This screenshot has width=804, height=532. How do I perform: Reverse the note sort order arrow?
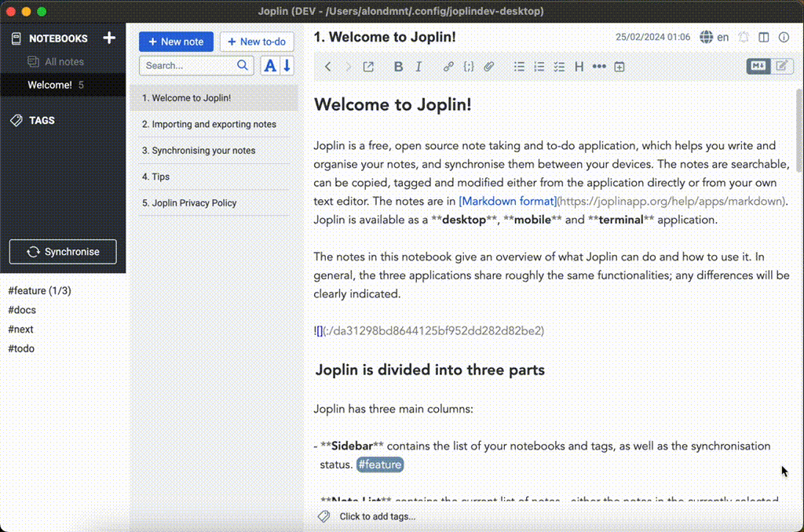click(x=287, y=66)
